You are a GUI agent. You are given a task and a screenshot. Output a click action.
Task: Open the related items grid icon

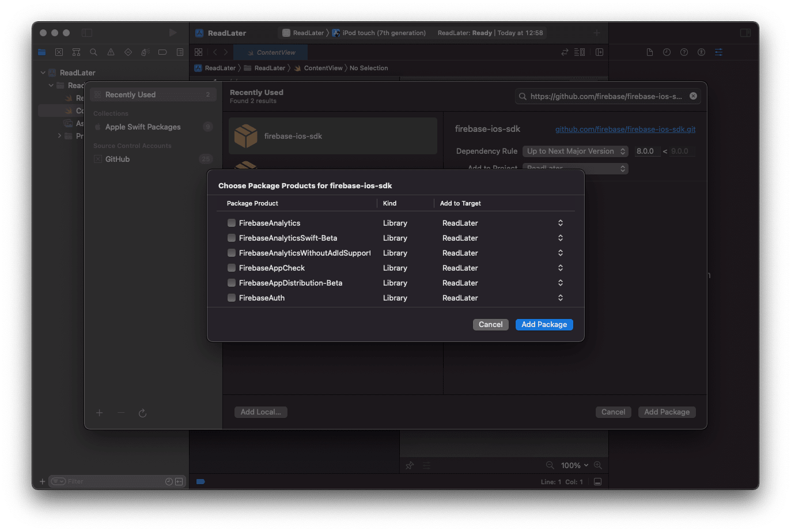[199, 52]
